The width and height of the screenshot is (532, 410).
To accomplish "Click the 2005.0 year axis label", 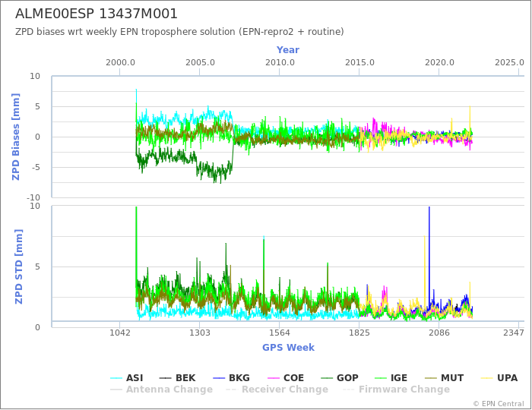I will (200, 63).
